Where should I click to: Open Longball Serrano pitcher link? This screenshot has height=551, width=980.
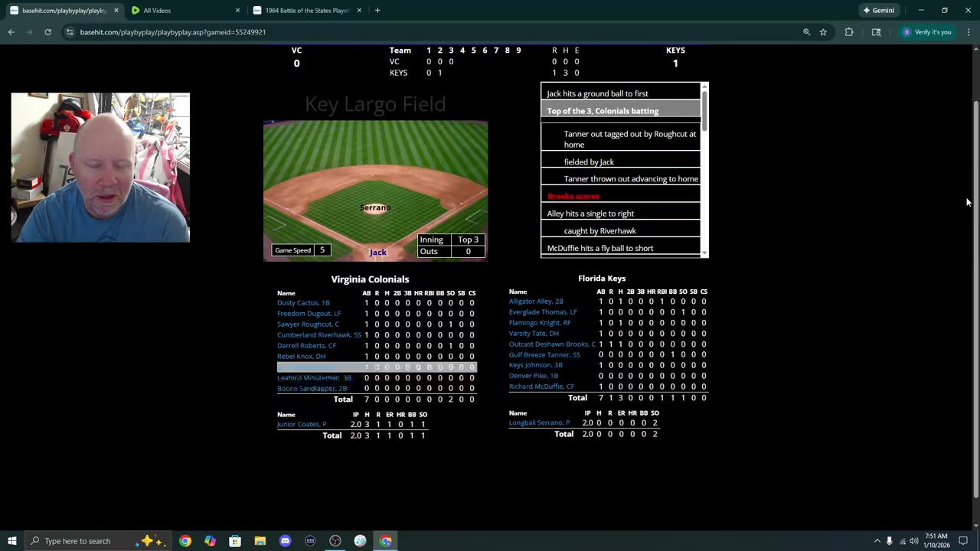tap(539, 423)
